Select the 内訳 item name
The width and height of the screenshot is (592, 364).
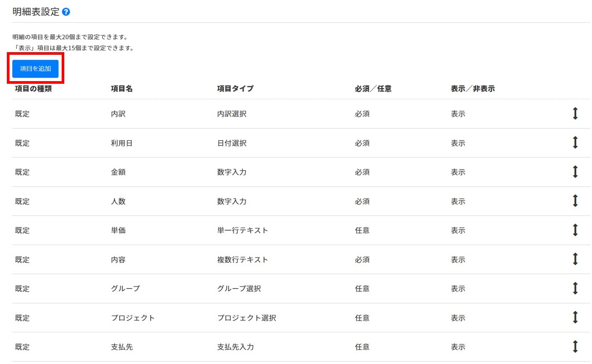pos(118,114)
